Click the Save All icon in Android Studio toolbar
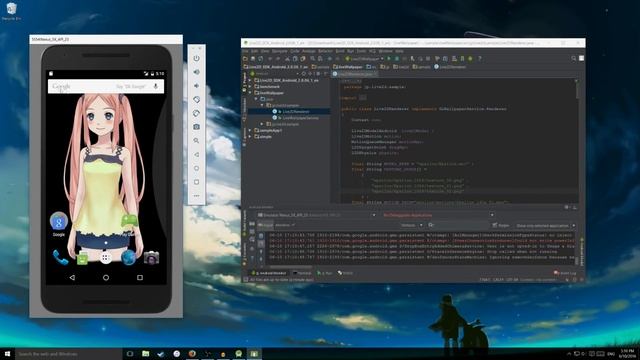Image resolution: width=640 pixels, height=360 pixels. (253, 59)
